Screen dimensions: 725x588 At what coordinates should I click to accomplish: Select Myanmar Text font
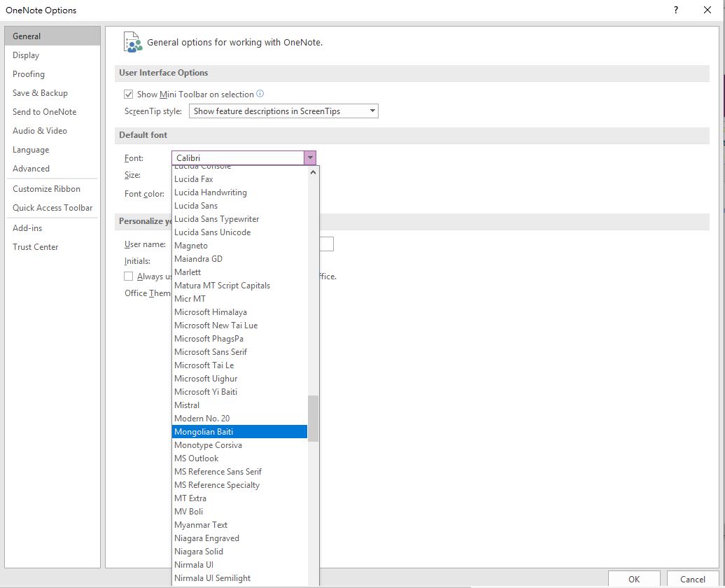click(x=239, y=525)
